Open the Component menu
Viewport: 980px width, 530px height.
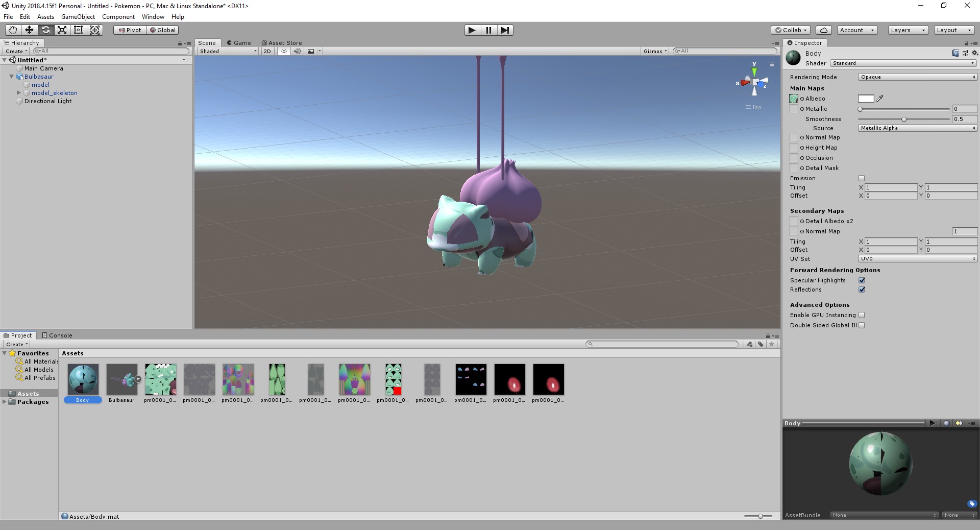(118, 17)
